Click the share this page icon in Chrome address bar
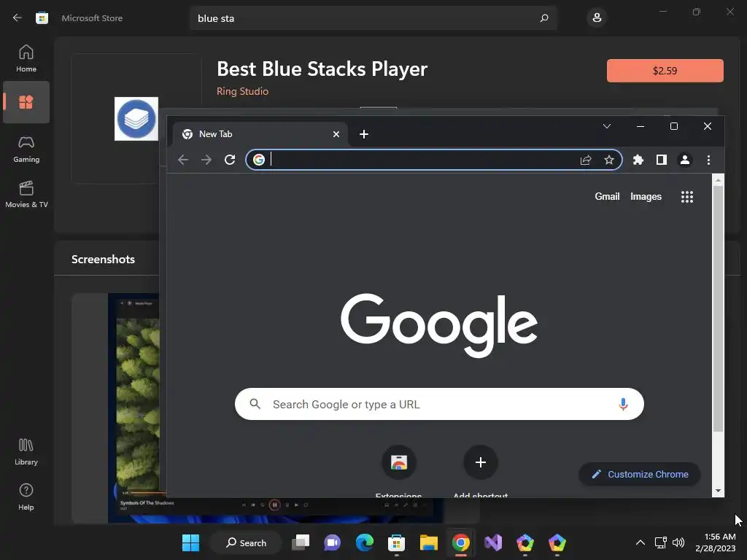Screen dimensions: 747x560 coord(586,160)
